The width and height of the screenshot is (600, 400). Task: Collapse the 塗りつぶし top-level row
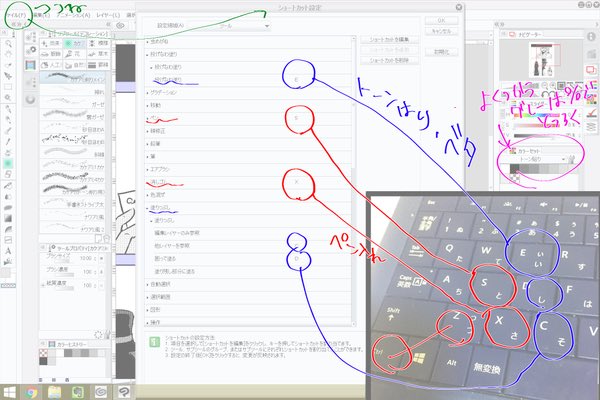[x=147, y=208]
